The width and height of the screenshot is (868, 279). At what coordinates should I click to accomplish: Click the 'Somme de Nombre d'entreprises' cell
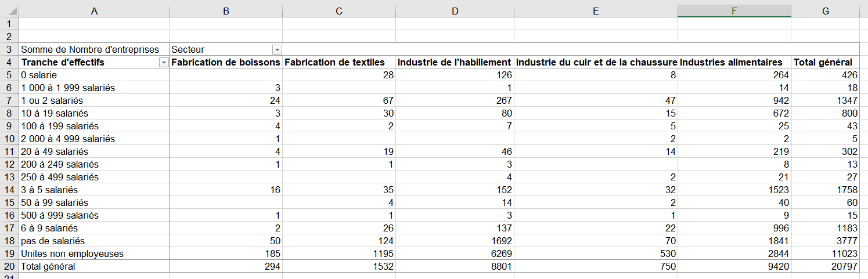(89, 50)
